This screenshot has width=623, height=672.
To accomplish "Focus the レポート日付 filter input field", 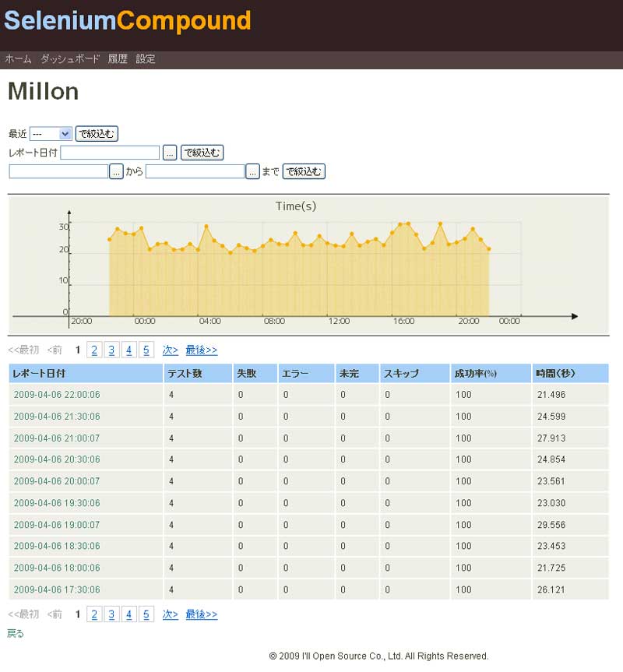I will (110, 153).
